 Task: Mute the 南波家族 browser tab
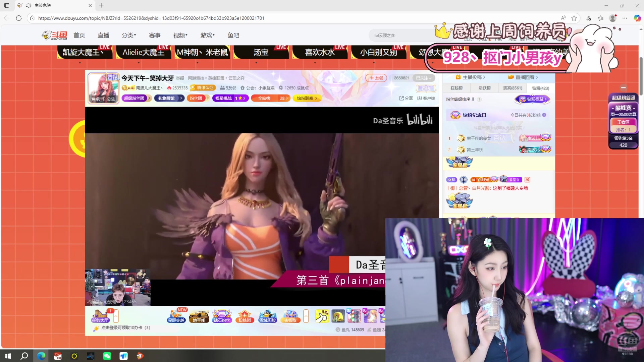tap(29, 5)
